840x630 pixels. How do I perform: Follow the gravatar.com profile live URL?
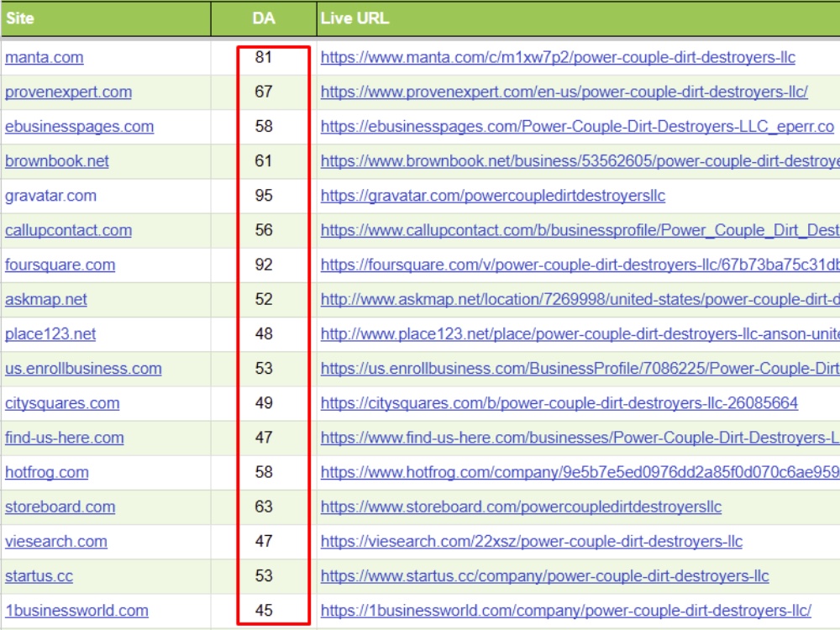pos(493,196)
